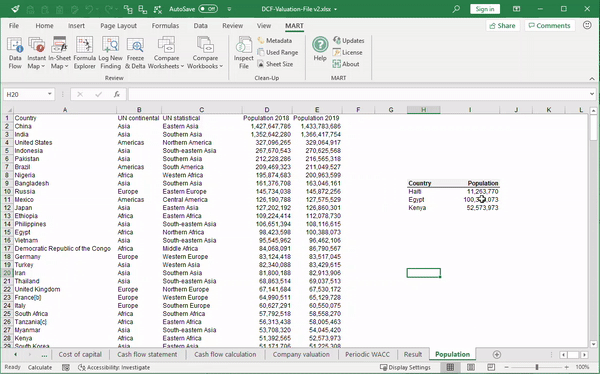Click the Name Box showing H20

pyautogui.click(x=25, y=94)
